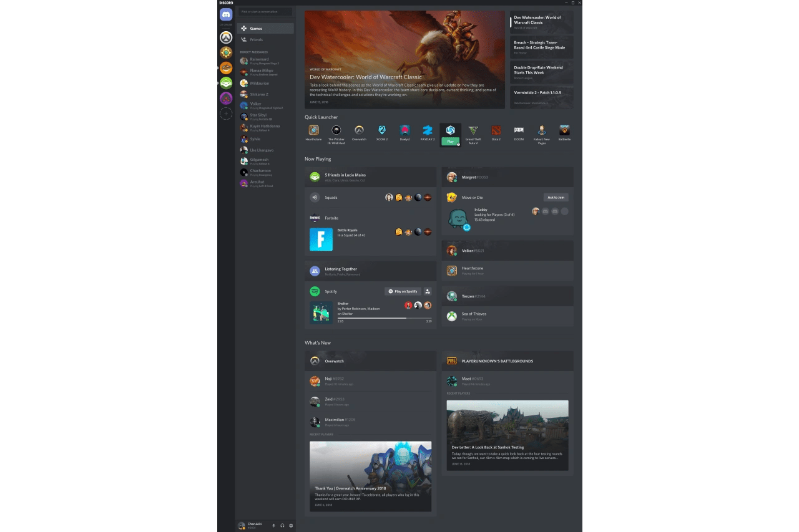The image size is (799, 532).
Task: Deafen audio using the headphones icon
Action: (x=282, y=526)
